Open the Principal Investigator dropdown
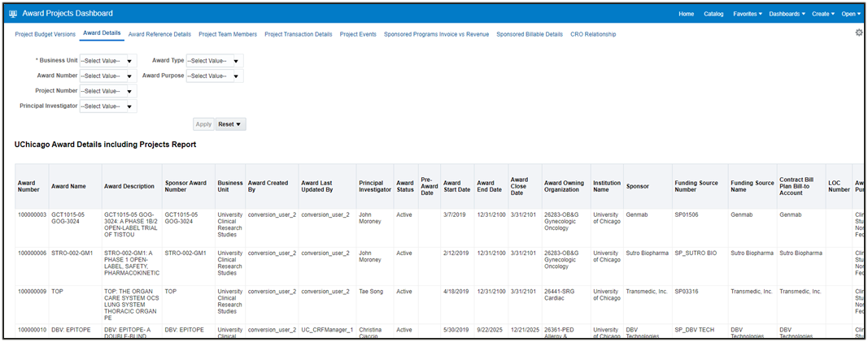Screen dimensions: 868x342 click(x=108, y=106)
